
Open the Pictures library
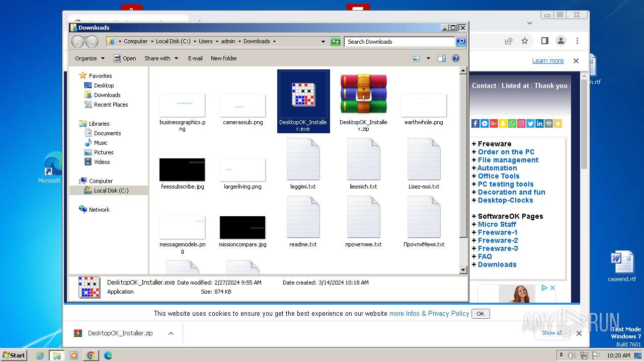104,152
